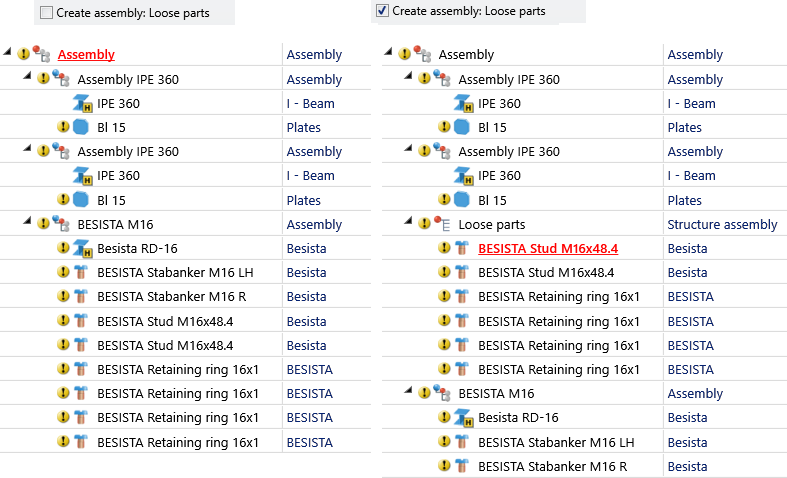Click the warning icon beside Loose parts
The image size is (787, 478).
[425, 223]
